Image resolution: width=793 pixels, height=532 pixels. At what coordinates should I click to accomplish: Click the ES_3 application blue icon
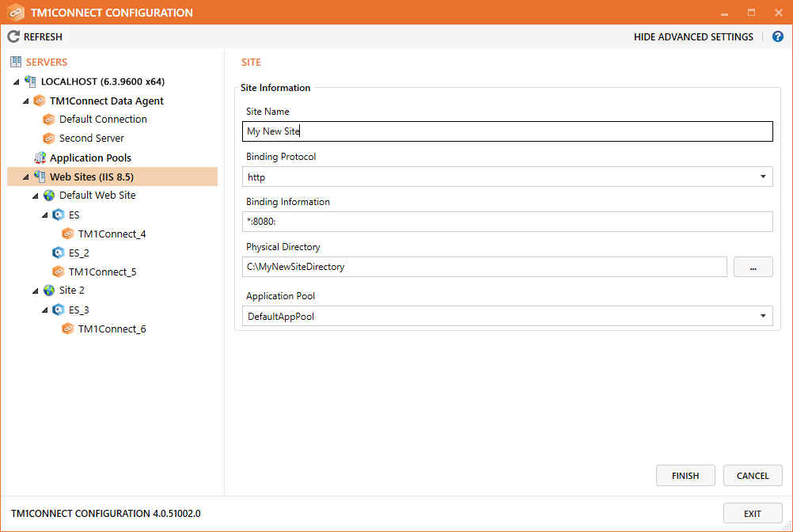pyautogui.click(x=59, y=310)
